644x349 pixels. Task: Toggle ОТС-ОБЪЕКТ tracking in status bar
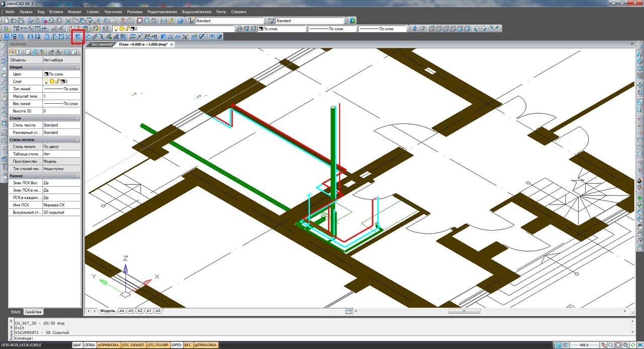pyautogui.click(x=133, y=345)
